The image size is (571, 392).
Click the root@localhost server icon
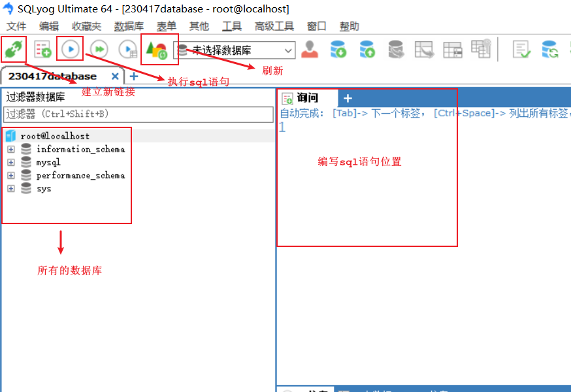(11, 136)
